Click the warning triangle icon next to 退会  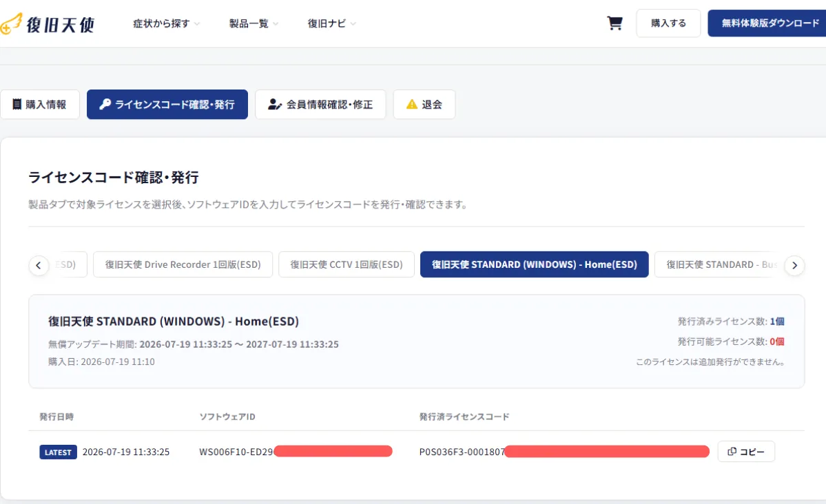coord(412,104)
